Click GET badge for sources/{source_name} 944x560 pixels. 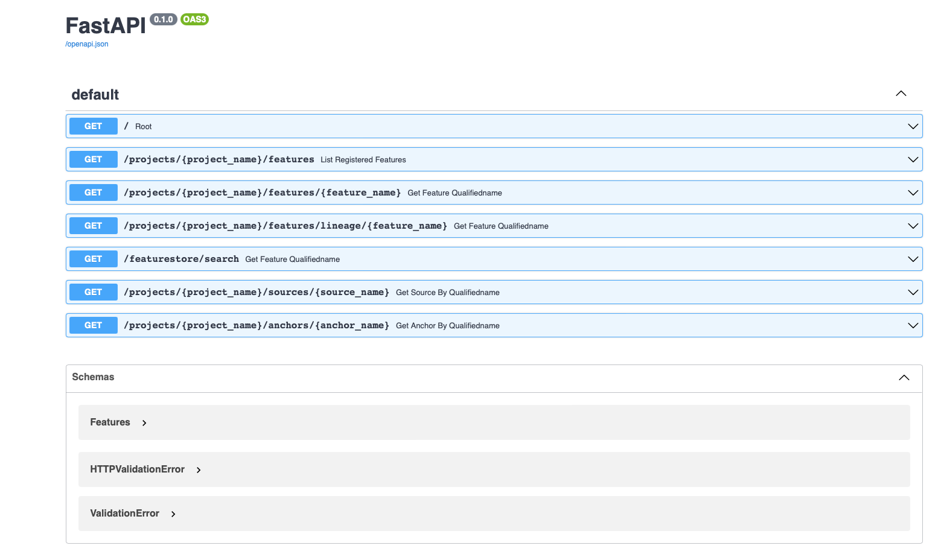point(94,292)
